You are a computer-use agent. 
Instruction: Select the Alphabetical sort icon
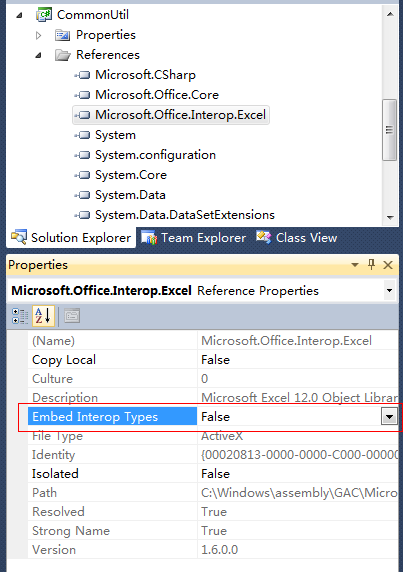pyautogui.click(x=43, y=316)
